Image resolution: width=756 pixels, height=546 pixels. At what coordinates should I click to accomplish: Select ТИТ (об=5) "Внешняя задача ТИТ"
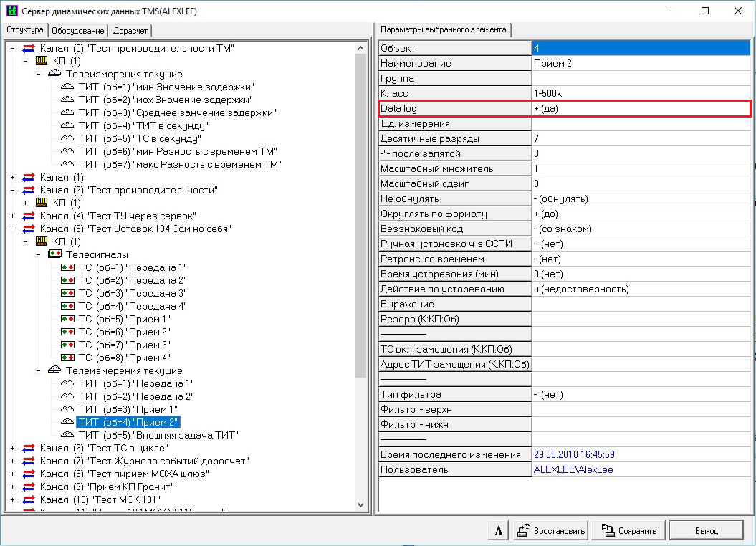click(x=158, y=435)
